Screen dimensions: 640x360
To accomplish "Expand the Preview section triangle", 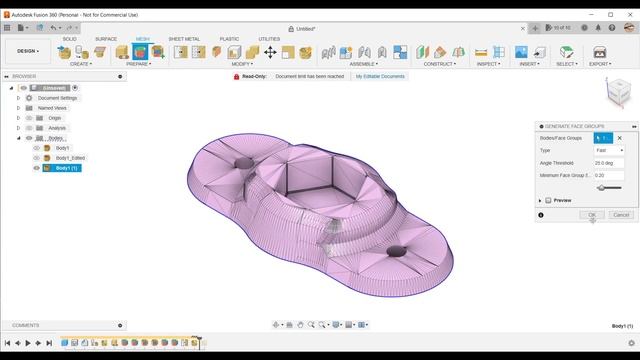I will (540, 200).
